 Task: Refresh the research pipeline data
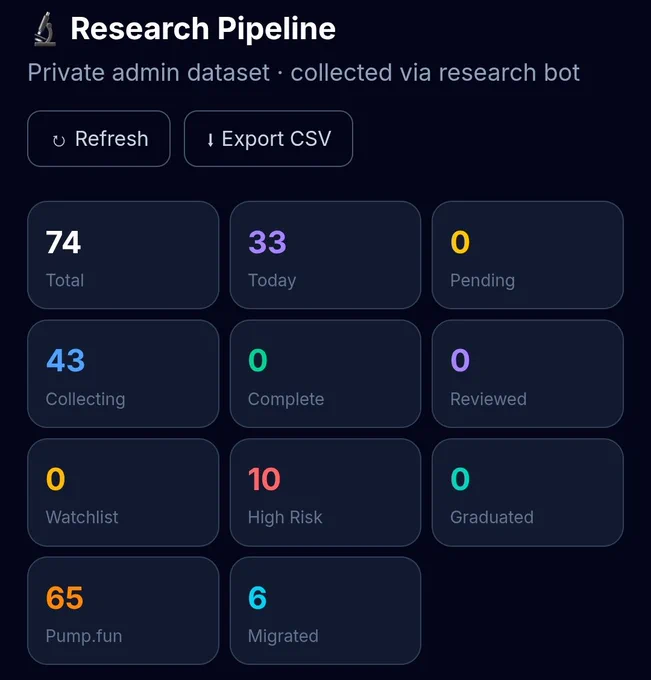click(x=99, y=139)
